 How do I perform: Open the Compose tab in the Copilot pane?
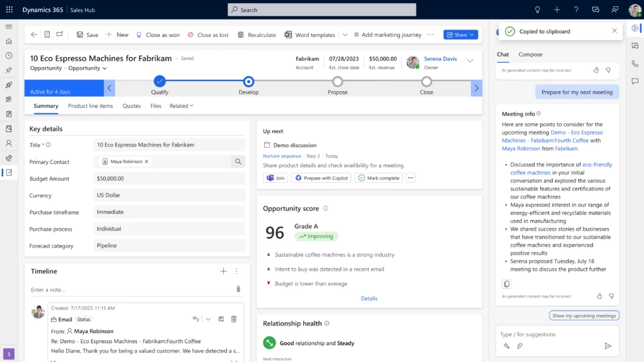pos(530,55)
